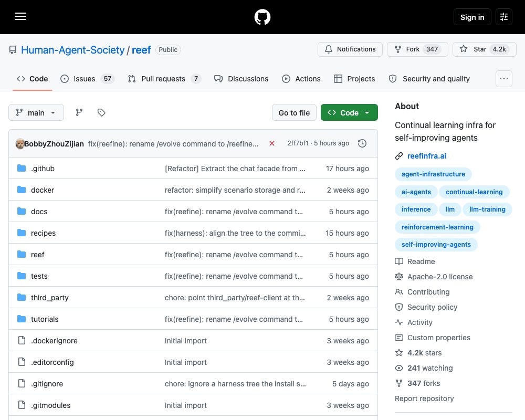
Task: Open the .github folder
Action: (43, 169)
